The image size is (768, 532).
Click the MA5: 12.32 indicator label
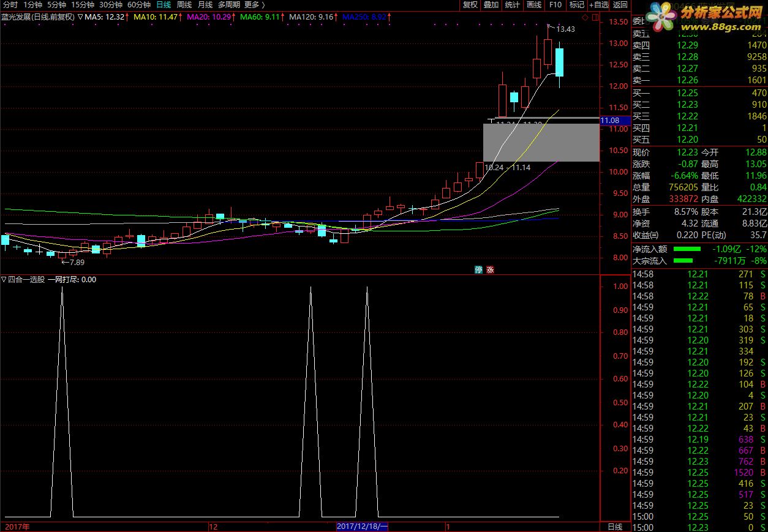point(105,17)
